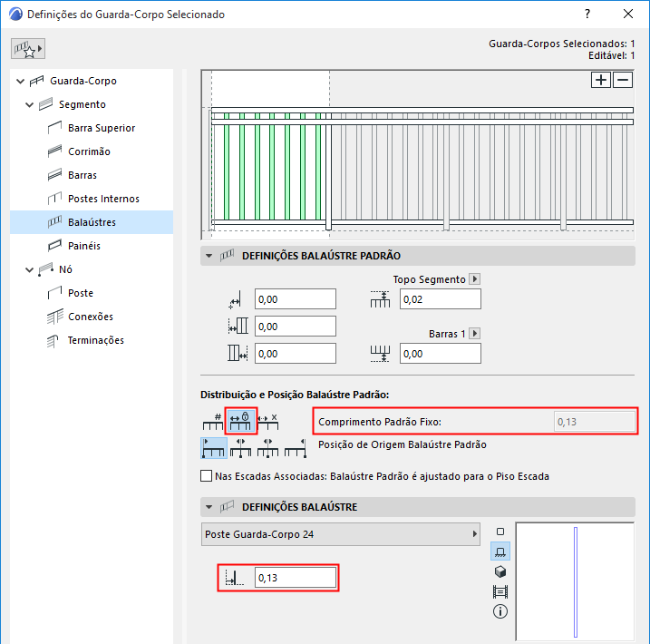
Task: Collapse the Definições Balaústre panel
Action: [209, 507]
